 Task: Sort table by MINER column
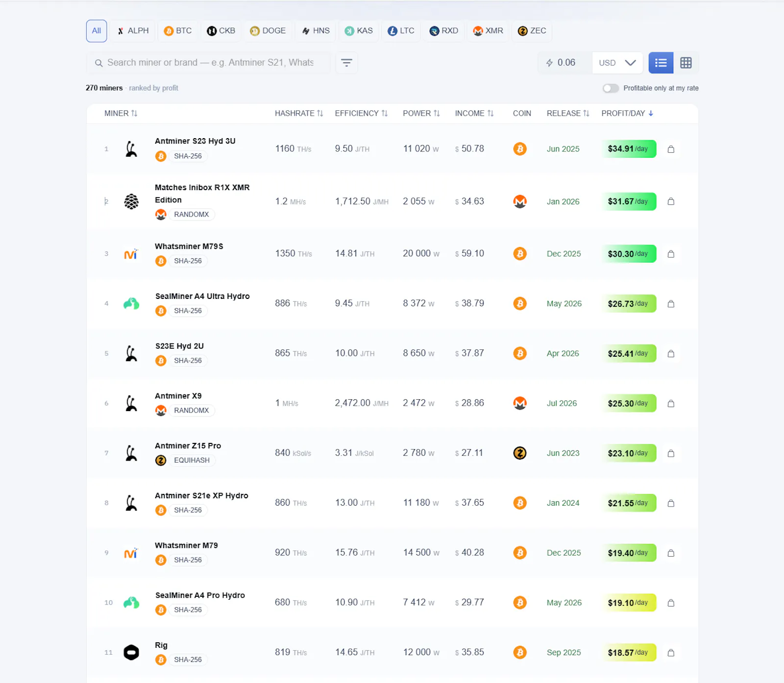121,113
